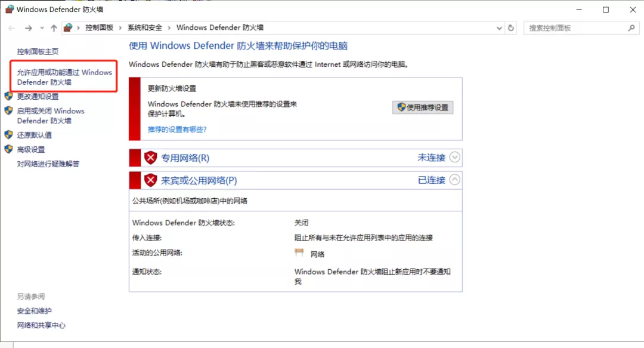Click the Forward navigation arrow
The image size is (644, 348).
(x=28, y=28)
